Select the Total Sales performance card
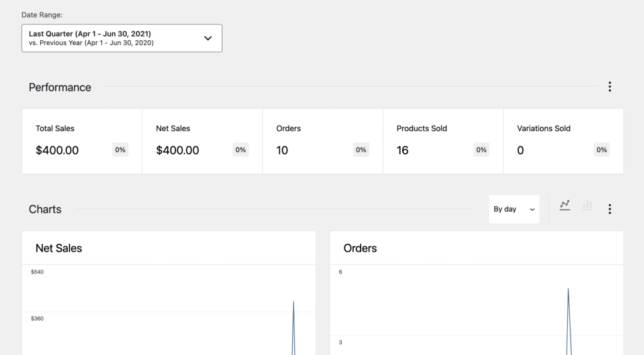 82,141
